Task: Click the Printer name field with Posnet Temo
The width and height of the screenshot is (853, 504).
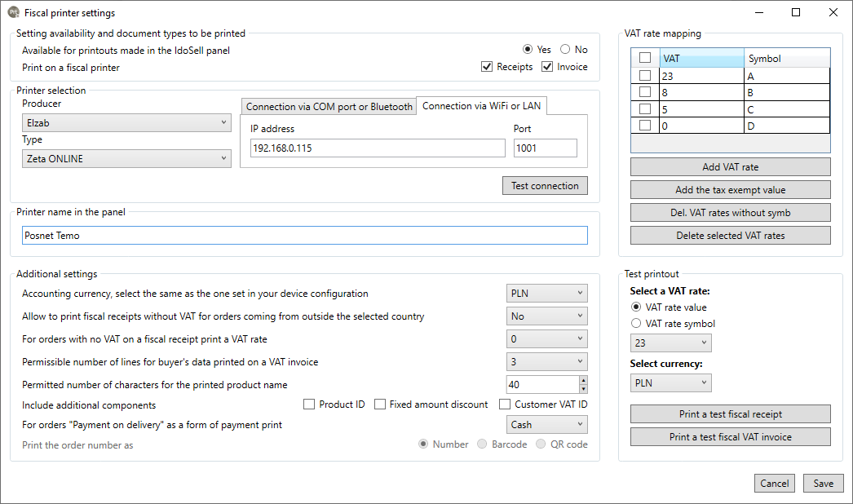Action: [x=305, y=236]
